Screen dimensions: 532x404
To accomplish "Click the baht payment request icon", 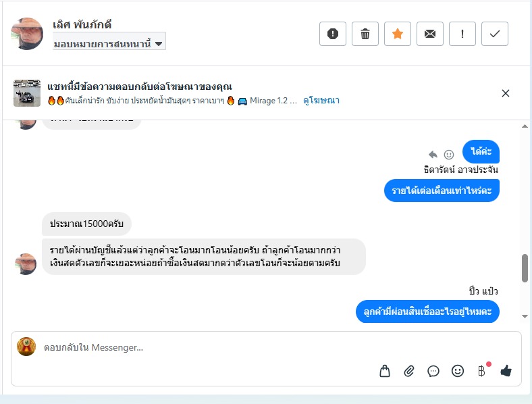I will tap(482, 370).
